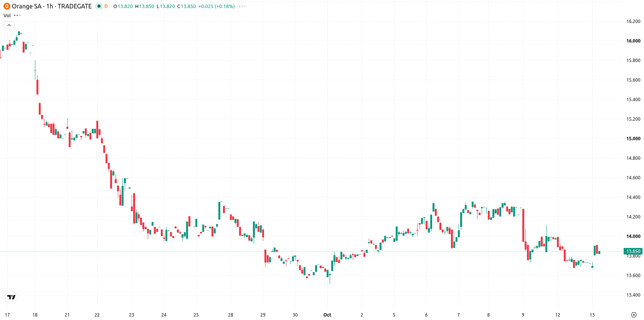Open the Vol indicator more menu

pyautogui.click(x=17, y=15)
